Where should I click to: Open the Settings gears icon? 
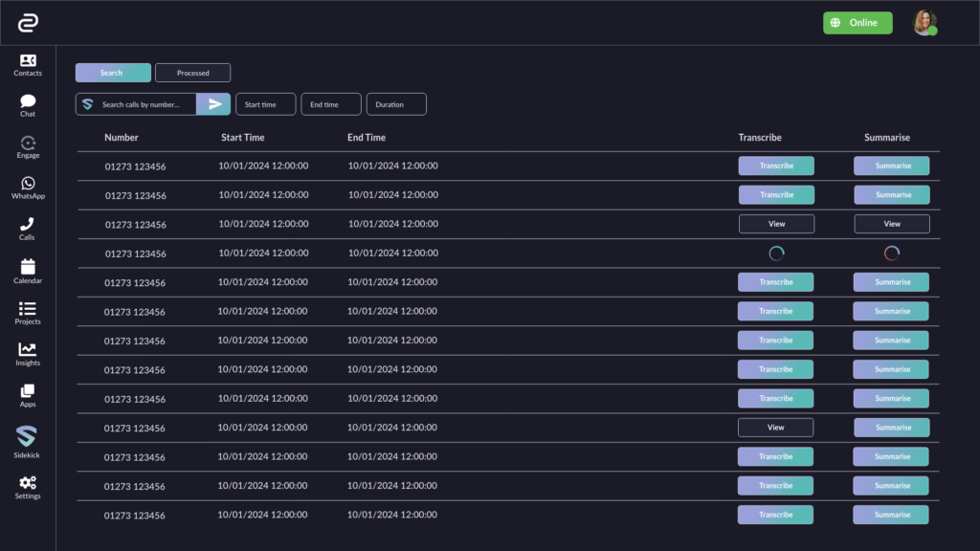28,482
